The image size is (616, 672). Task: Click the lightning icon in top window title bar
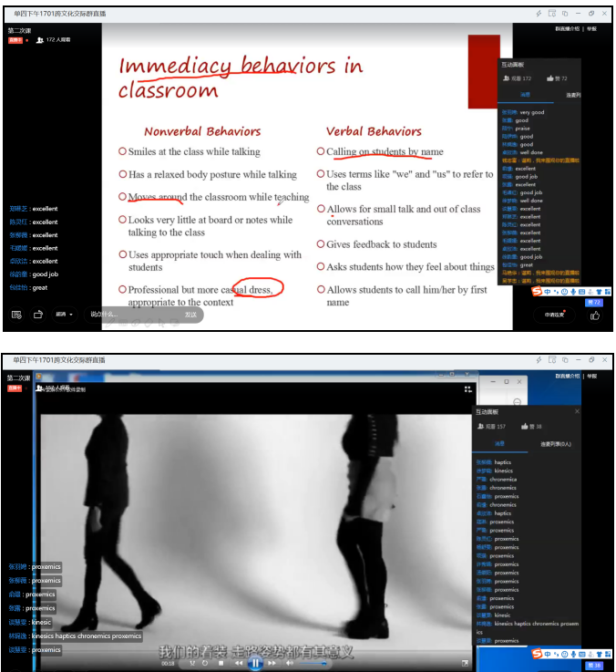(539, 14)
